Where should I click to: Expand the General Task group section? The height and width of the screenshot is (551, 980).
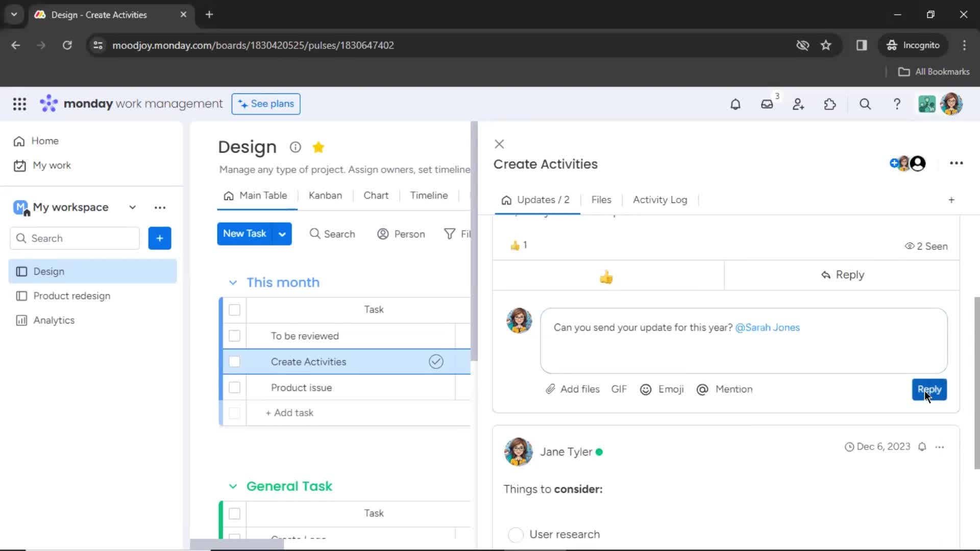tap(232, 486)
